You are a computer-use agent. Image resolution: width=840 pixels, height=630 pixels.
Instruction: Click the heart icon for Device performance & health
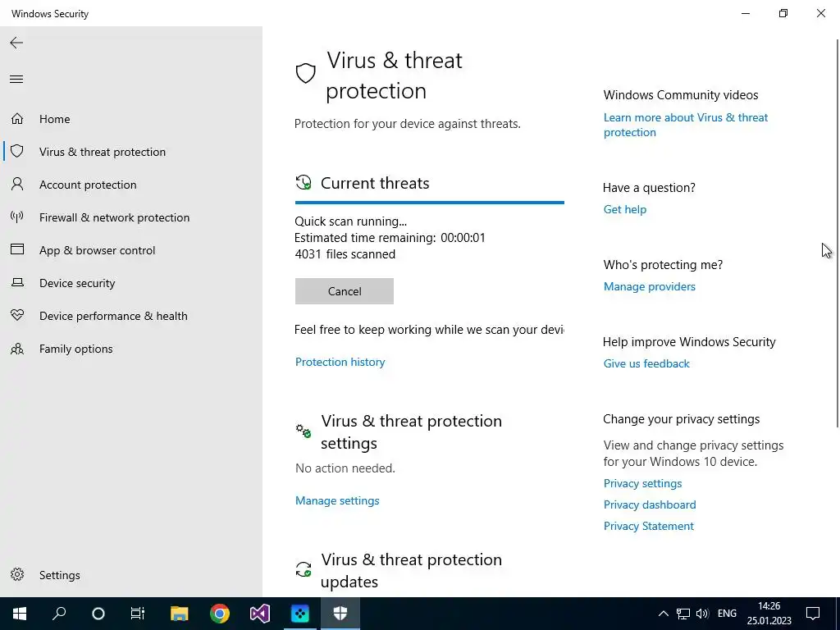pos(17,315)
